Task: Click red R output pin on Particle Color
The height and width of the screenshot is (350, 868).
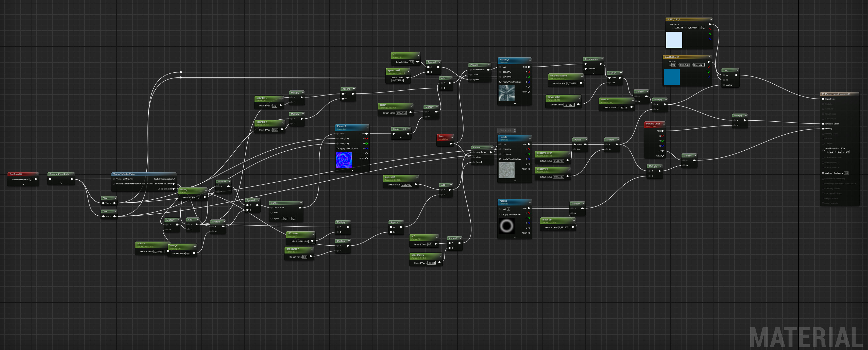Action: [x=662, y=136]
